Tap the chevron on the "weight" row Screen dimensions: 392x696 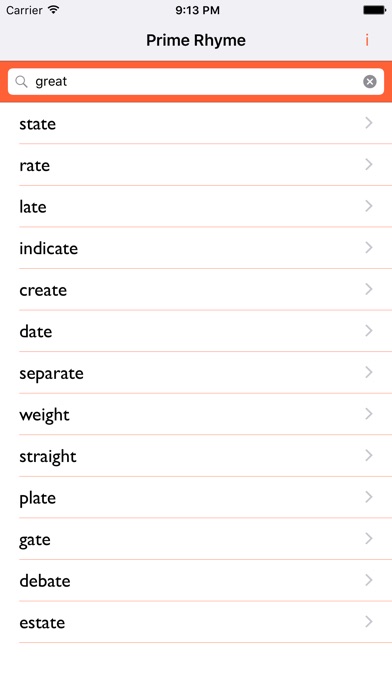[x=368, y=414]
